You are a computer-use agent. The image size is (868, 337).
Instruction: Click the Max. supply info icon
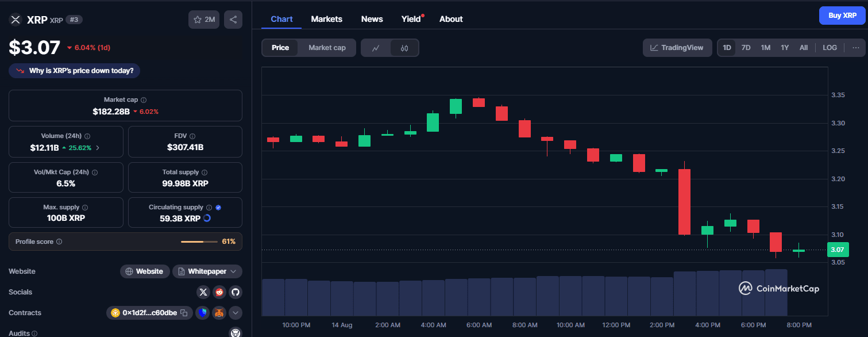click(x=85, y=208)
